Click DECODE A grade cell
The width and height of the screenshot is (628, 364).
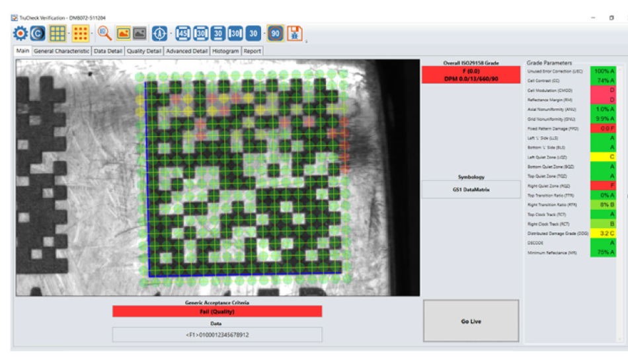tap(603, 243)
